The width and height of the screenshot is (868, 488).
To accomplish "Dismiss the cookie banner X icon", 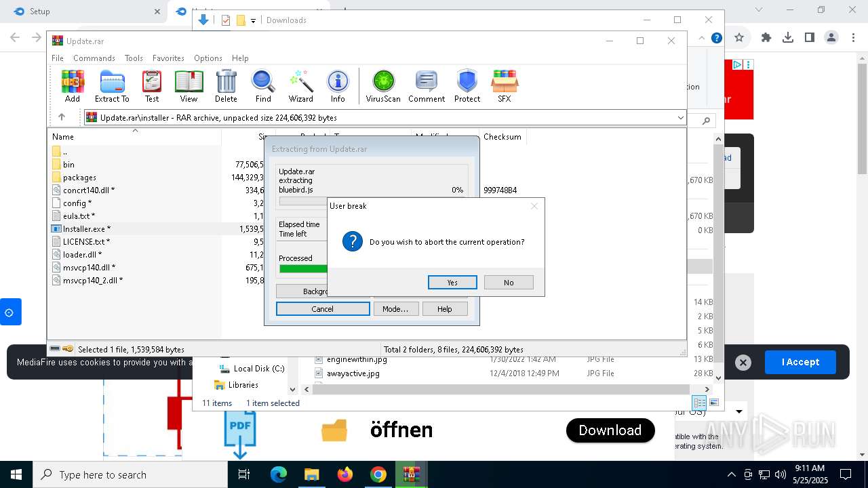I will (743, 363).
